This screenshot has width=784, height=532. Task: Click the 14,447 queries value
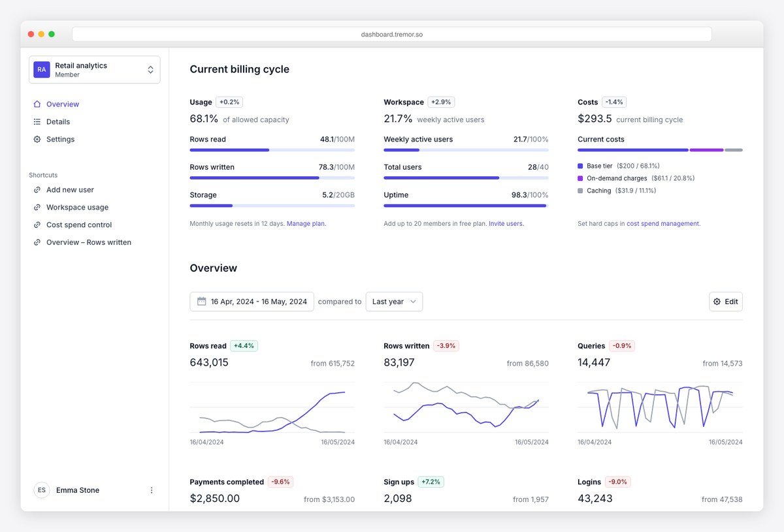coord(594,362)
